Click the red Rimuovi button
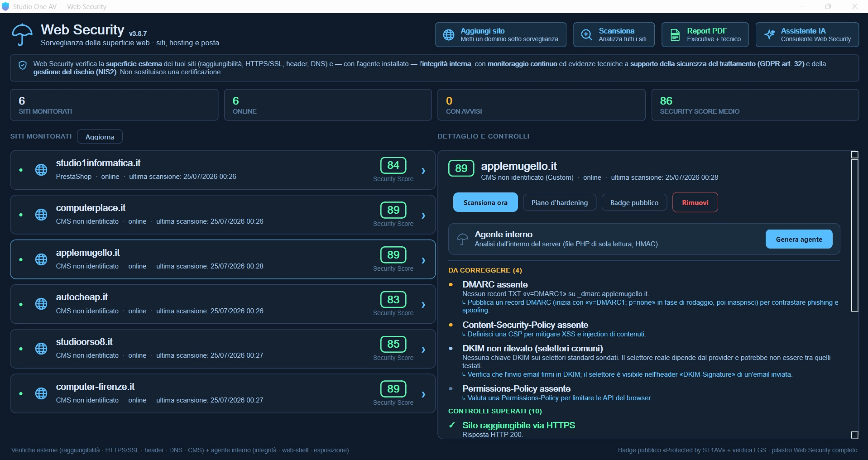The image size is (868, 460). [x=695, y=202]
